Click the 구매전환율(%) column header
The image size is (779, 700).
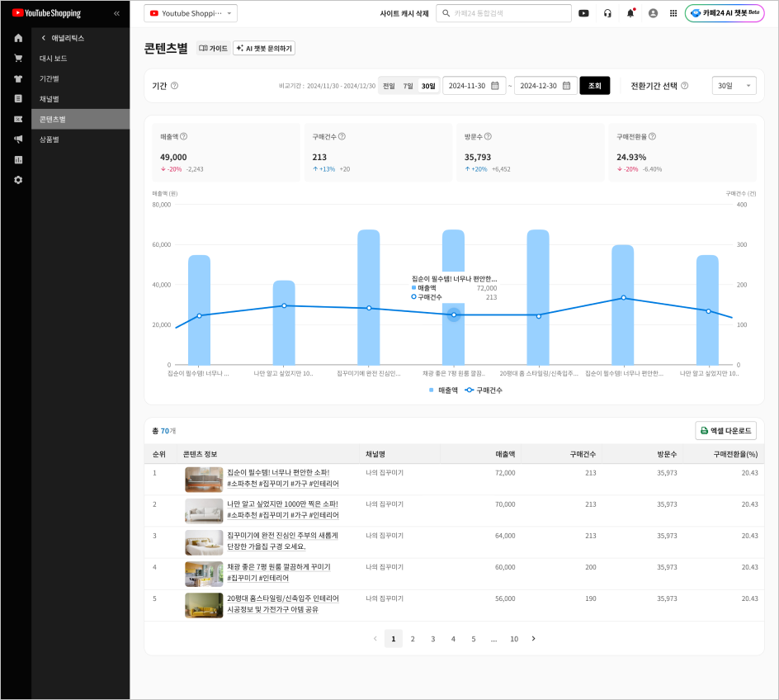(736, 454)
